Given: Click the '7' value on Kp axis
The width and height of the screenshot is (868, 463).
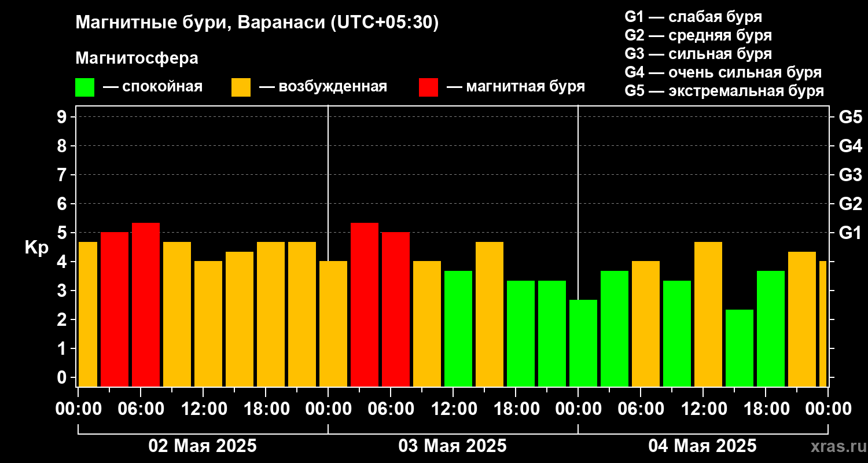Looking at the screenshot, I should (x=63, y=175).
